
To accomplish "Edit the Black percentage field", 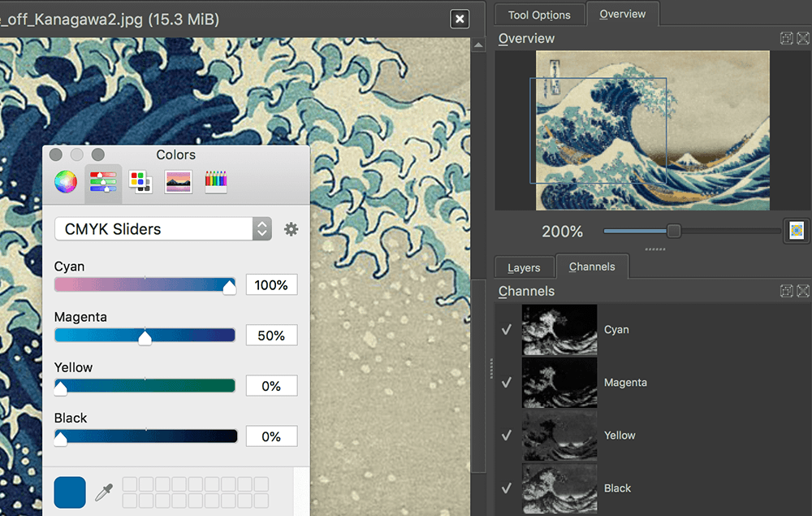I will [x=271, y=436].
